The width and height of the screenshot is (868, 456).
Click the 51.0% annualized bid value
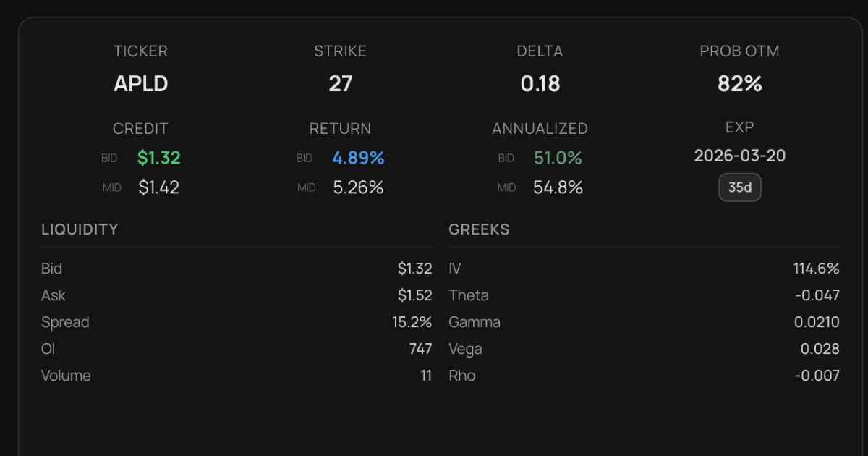click(x=558, y=158)
